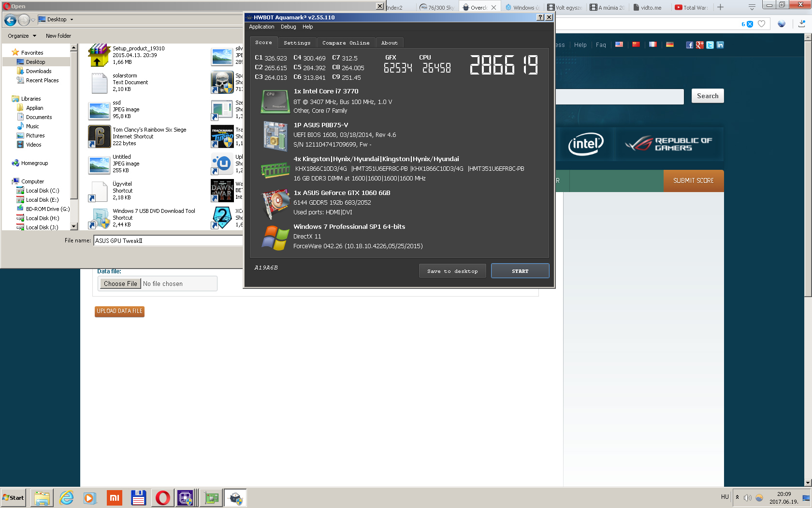Image resolution: width=812 pixels, height=508 pixels.
Task: Select the skull game shortcut icon
Action: [222, 82]
